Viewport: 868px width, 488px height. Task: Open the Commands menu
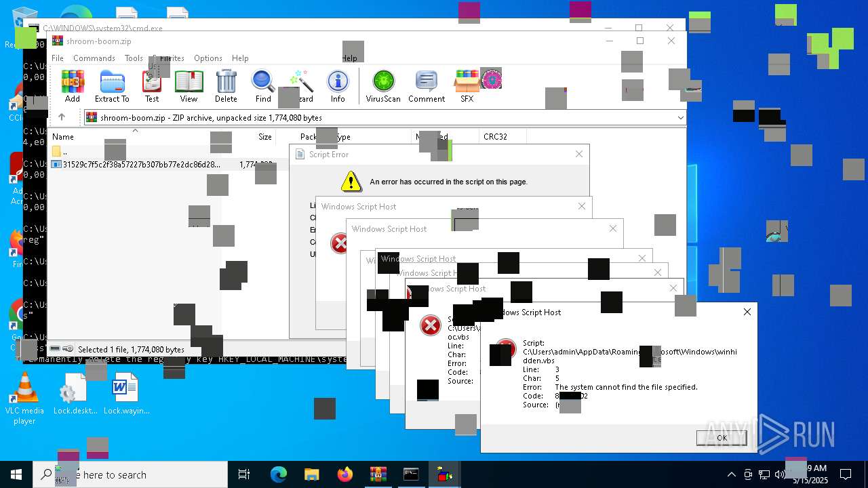pyautogui.click(x=94, y=58)
